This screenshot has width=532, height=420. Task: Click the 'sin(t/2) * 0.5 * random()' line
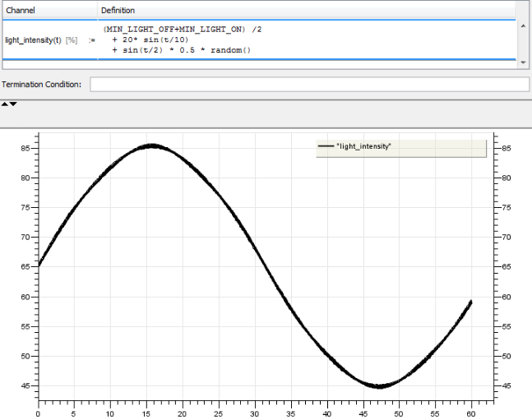(180, 50)
